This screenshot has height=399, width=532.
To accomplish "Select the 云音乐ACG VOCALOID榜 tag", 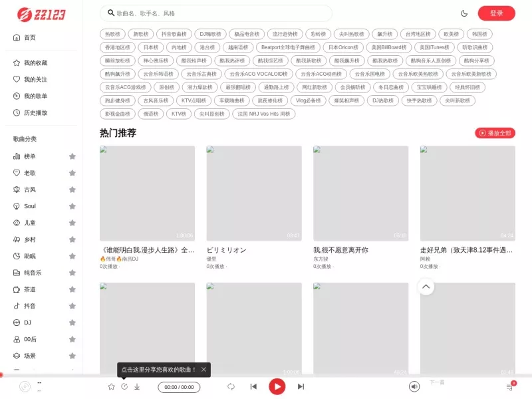I will 259,74.
